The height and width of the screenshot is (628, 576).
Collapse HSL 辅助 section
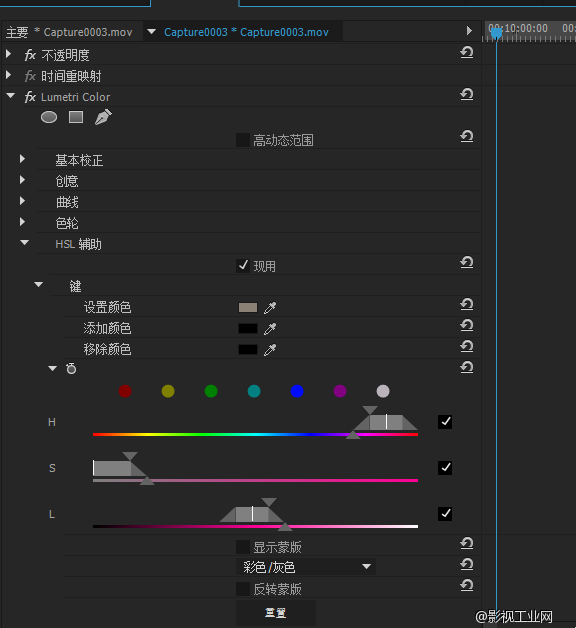[24, 242]
